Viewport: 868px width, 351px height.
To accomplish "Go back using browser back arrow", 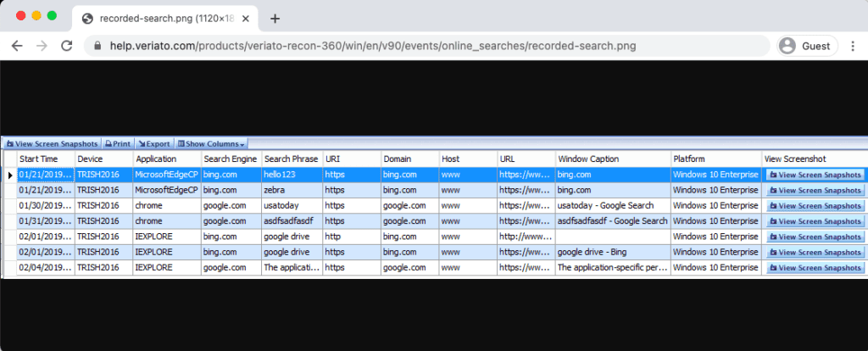I will (x=17, y=46).
